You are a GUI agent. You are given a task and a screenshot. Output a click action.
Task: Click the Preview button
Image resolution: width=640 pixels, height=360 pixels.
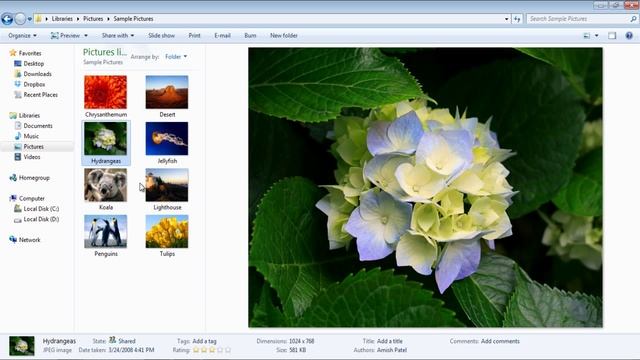(65, 36)
